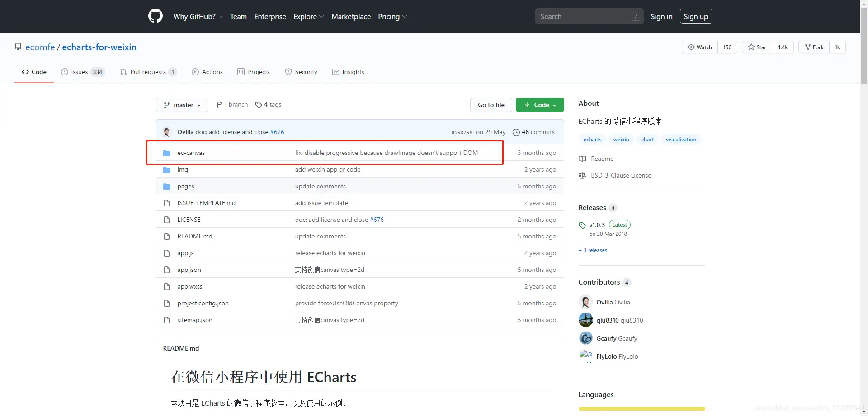The width and height of the screenshot is (868, 416).
Task: Star the echarts-for-weixin repository
Action: (x=757, y=47)
